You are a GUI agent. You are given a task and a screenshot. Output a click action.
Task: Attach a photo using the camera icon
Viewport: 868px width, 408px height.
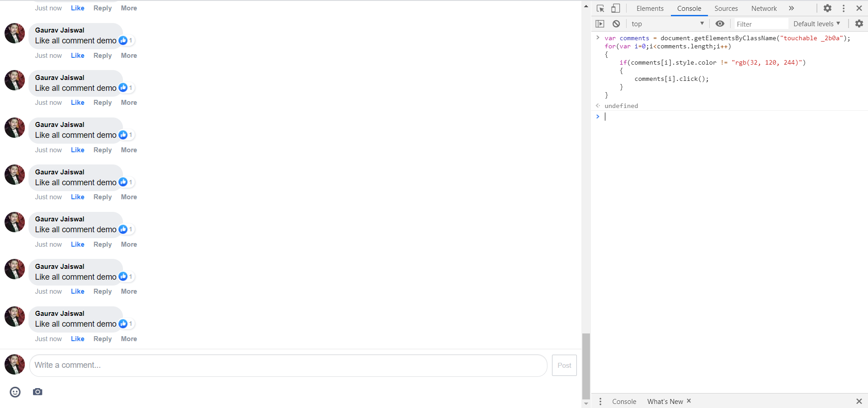point(38,392)
